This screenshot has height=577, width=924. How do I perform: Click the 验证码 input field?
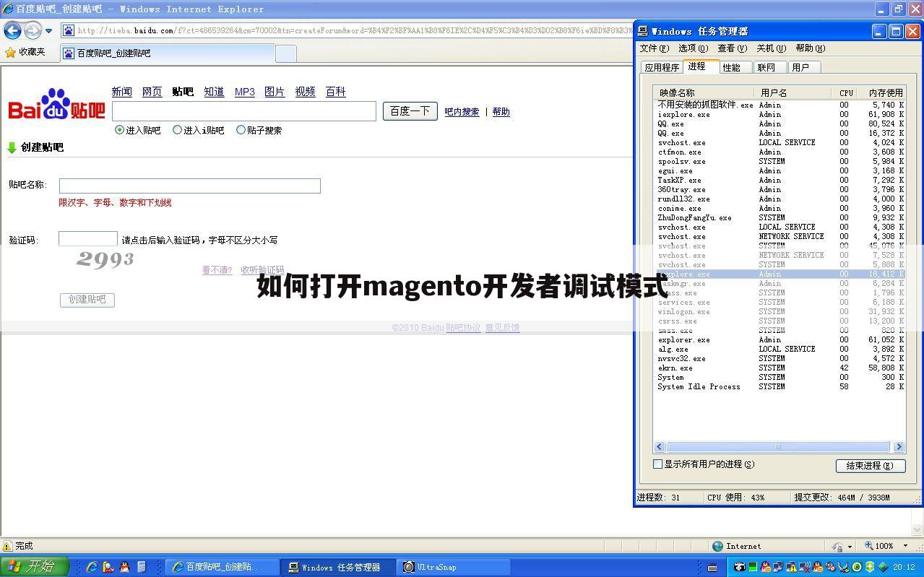coord(88,239)
